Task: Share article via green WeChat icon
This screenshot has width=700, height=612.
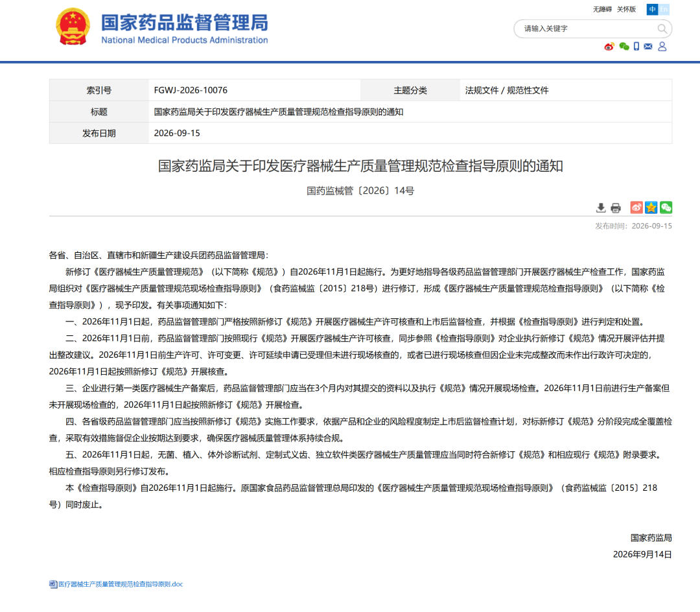Action: coord(666,207)
